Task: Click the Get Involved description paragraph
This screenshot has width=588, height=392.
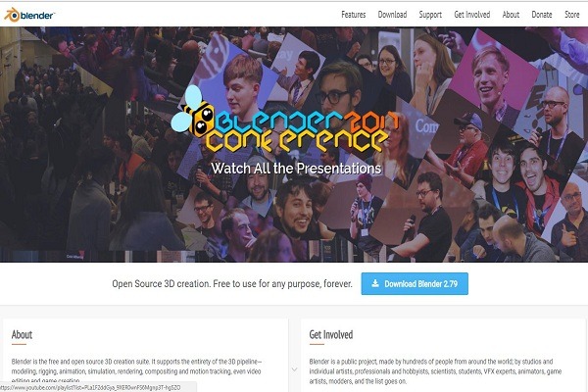Action: 435,371
